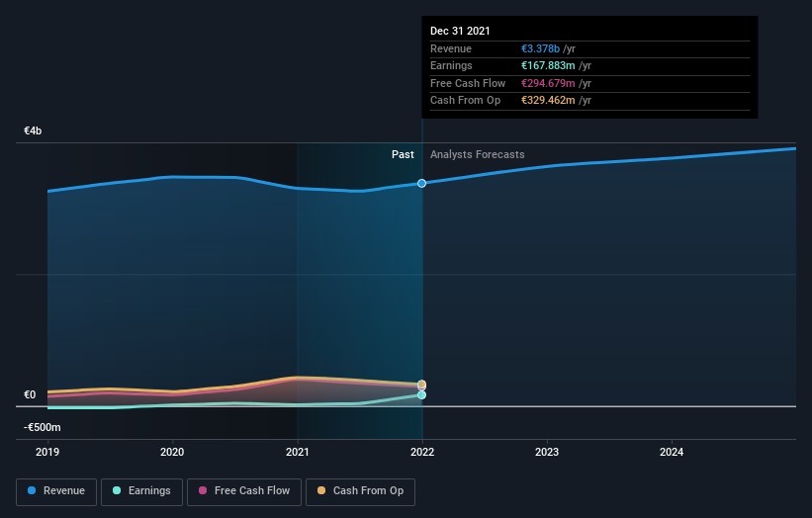Click the Earnings tooltip row label
Screen dimensions: 812x518
pos(451,65)
